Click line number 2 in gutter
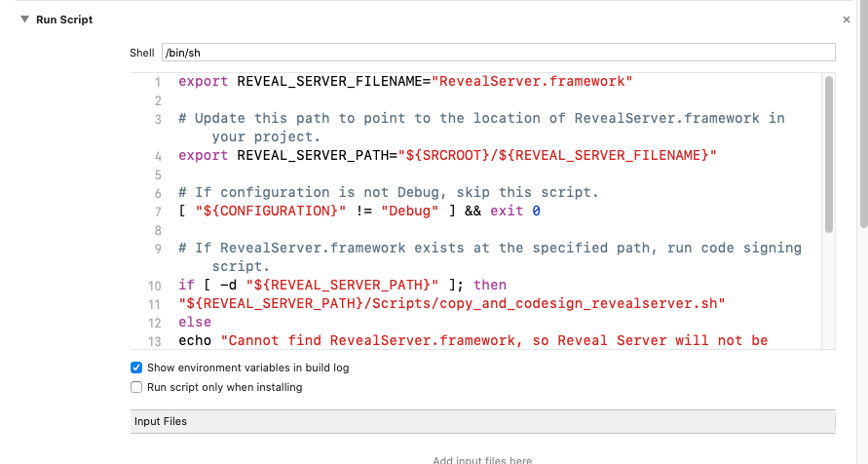Image resolution: width=868 pixels, height=464 pixels. [x=158, y=100]
